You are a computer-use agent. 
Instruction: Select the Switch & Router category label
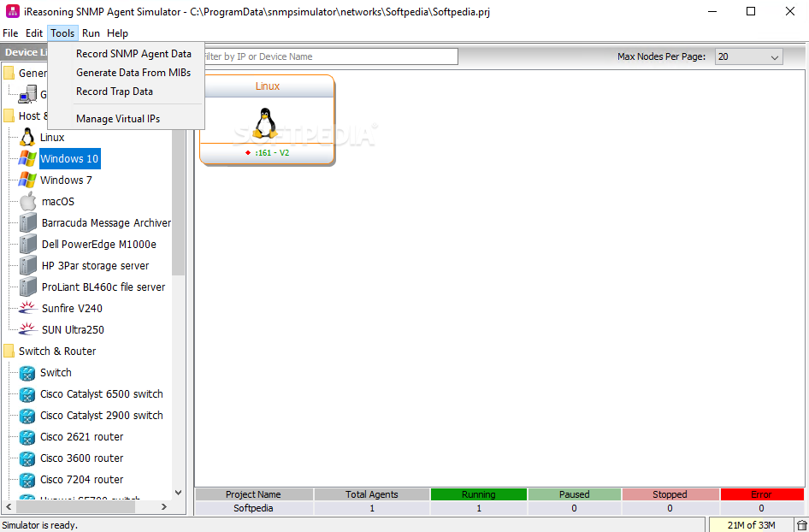click(x=57, y=351)
